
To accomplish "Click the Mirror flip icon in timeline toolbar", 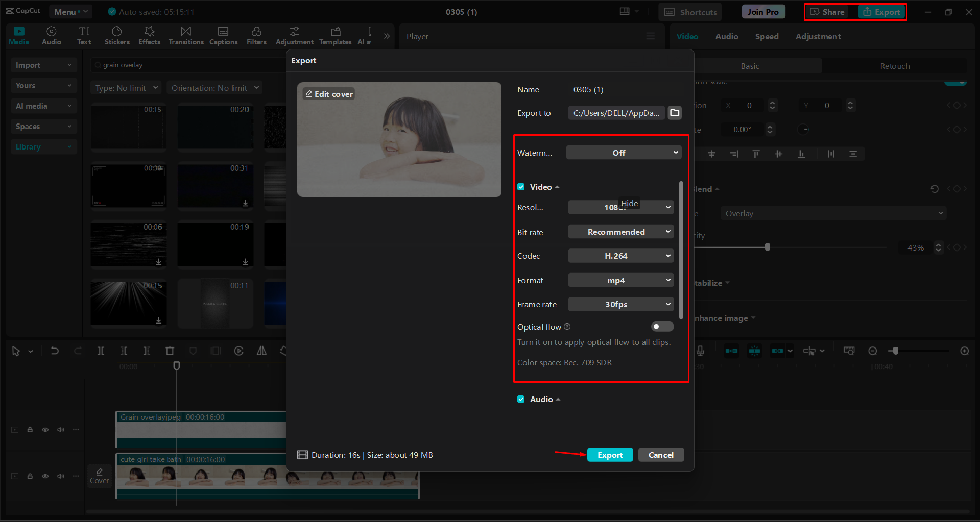I will 261,351.
